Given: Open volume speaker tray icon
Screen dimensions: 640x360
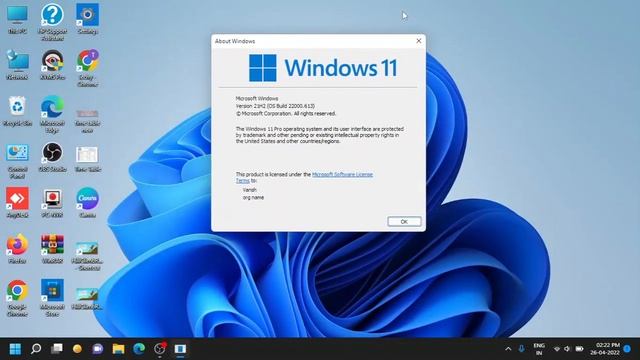Looking at the screenshot, I should (x=567, y=349).
